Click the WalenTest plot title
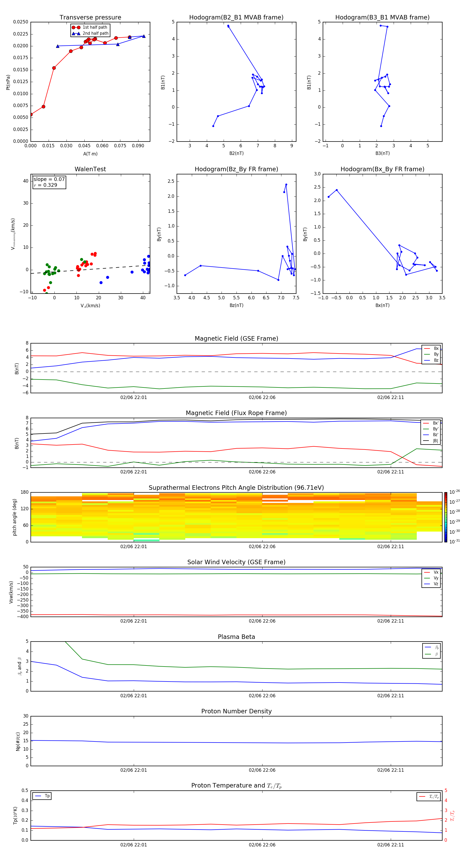This screenshot has width=473, height=868. coord(90,169)
